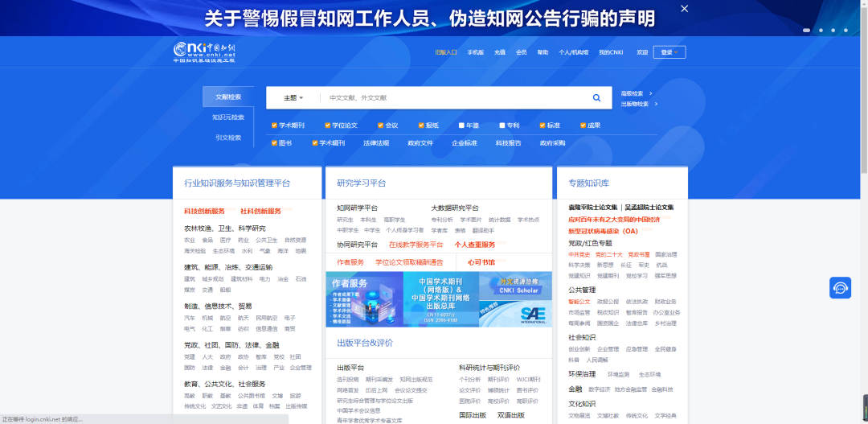Viewport: 868px width, 424px height.
Task: Open the 个人查重服务 link
Action: pos(475,245)
